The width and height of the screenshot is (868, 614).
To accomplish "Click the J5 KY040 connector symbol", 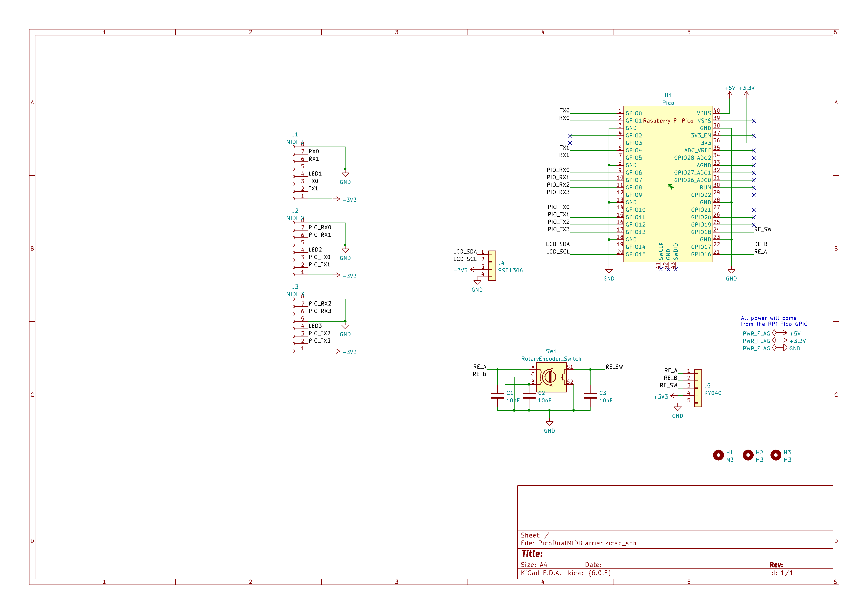I will 698,388.
